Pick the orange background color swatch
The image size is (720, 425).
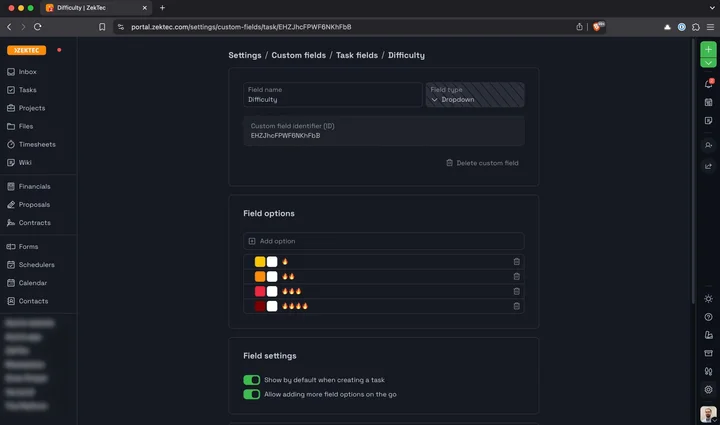coord(260,276)
